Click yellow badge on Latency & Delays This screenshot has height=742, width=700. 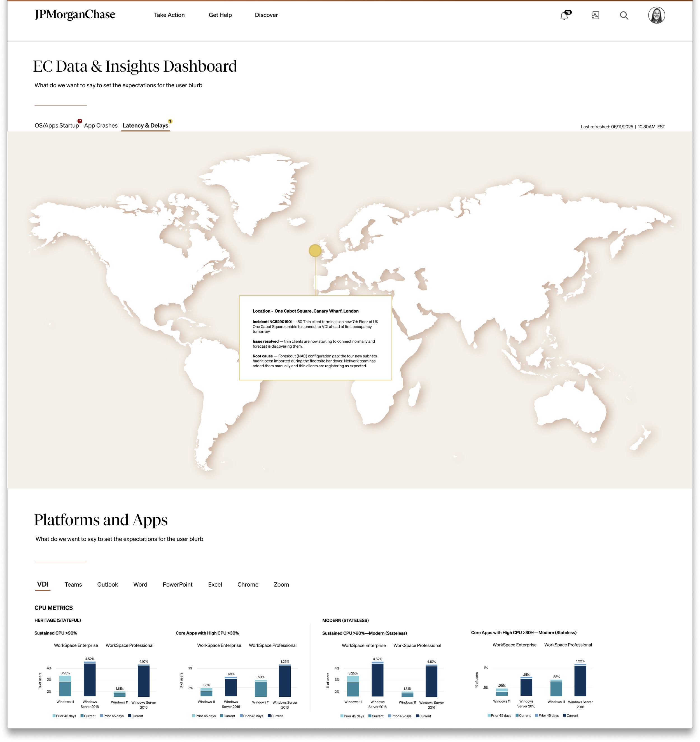pyautogui.click(x=170, y=121)
